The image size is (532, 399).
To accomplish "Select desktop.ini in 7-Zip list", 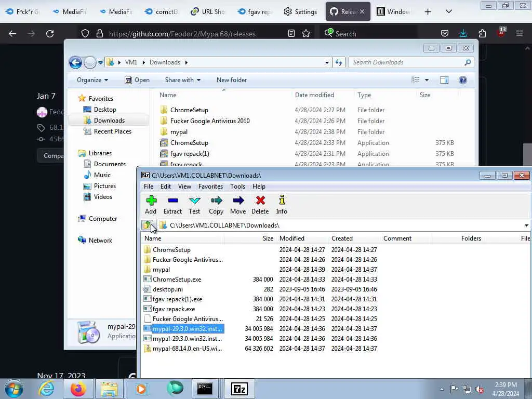I will pos(168,289).
